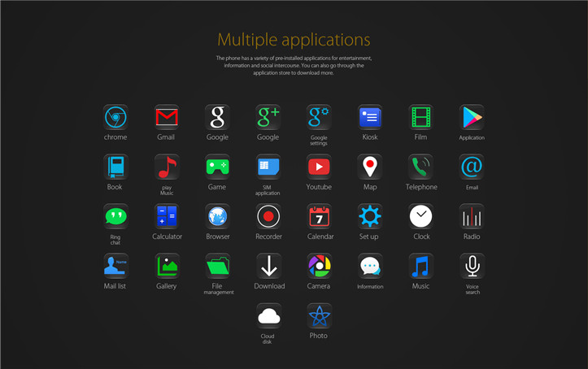
Task: Start the Recorder app icon
Action: tap(268, 216)
